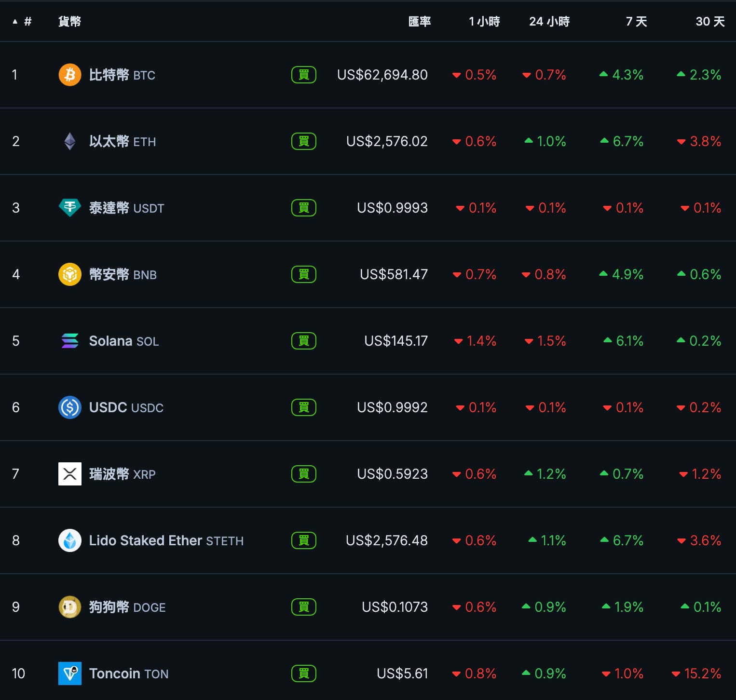Click the 買 buy button for USDT
736x700 pixels.
coord(304,208)
